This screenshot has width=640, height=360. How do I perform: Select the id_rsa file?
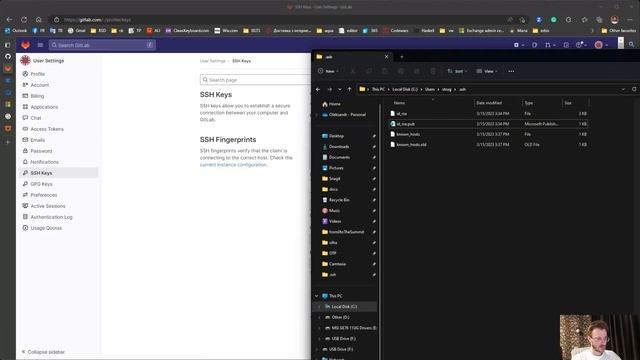[x=488, y=113]
